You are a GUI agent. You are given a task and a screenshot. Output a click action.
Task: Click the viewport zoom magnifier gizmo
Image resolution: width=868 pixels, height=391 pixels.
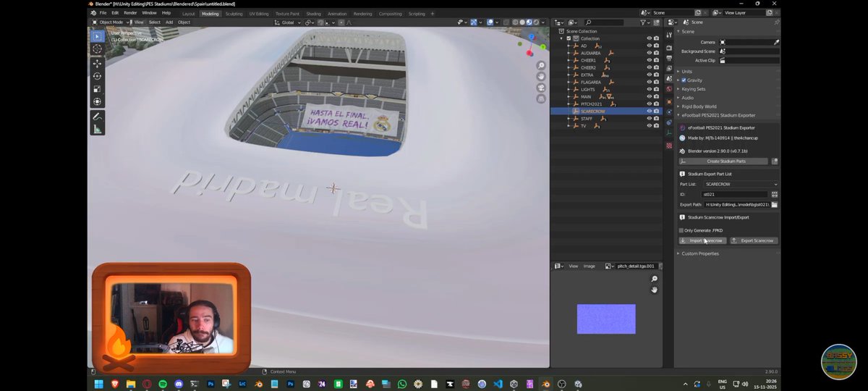point(541,65)
